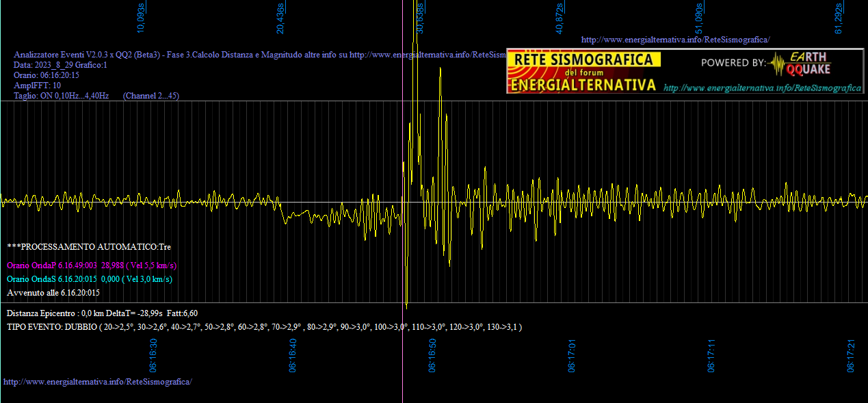The image size is (868, 403).
Task: Select the TIPO EVENTO: DUBBIO line
Action: [265, 327]
